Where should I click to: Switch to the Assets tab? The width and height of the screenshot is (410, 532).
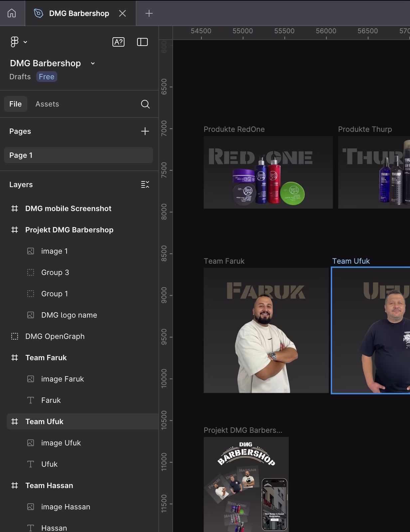[x=47, y=104]
